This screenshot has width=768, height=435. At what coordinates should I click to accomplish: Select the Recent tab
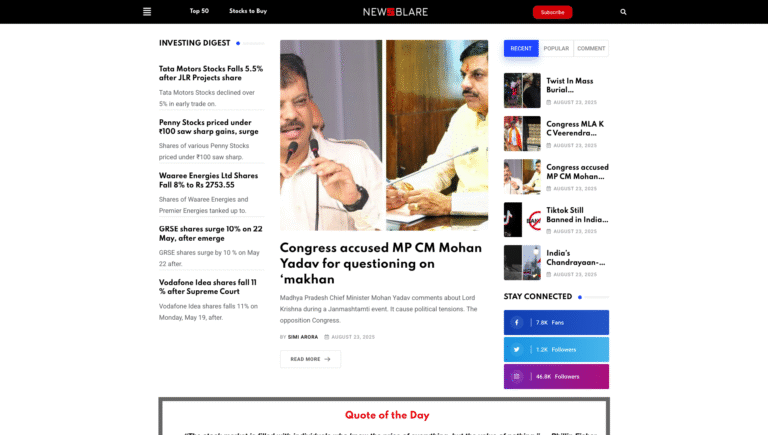click(x=521, y=48)
